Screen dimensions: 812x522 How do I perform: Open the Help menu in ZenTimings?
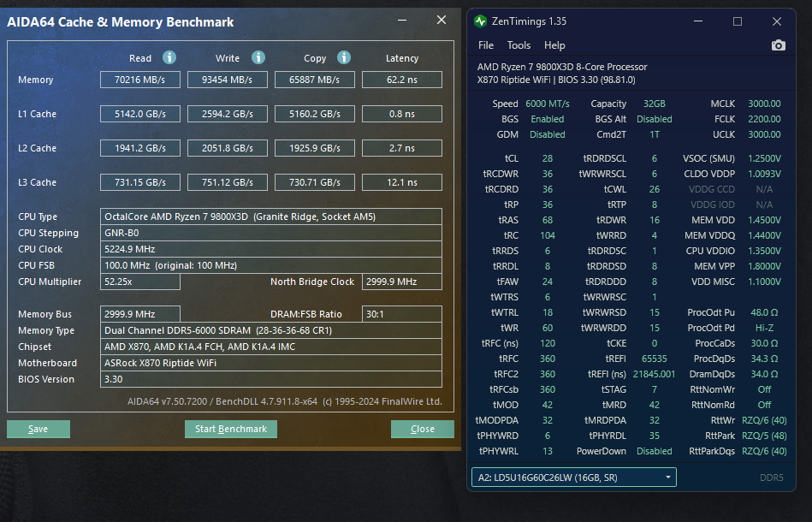tap(554, 45)
